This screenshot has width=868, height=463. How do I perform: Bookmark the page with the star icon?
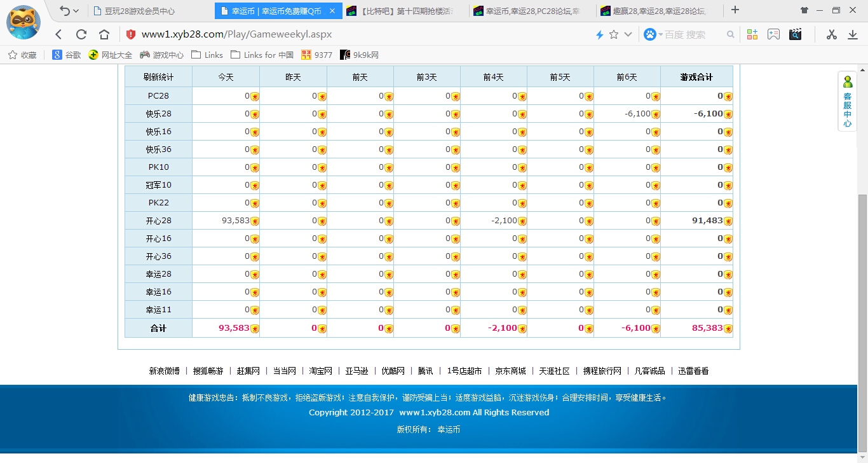614,34
